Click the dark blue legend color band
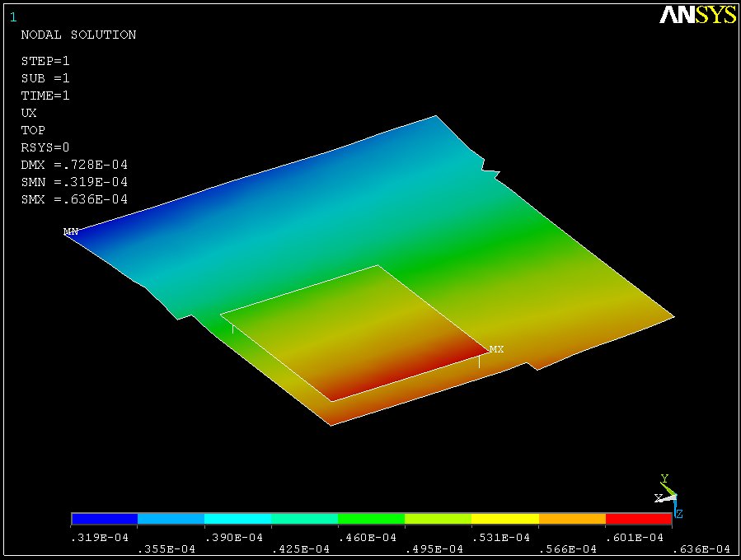This screenshot has height=560, width=741. click(105, 519)
